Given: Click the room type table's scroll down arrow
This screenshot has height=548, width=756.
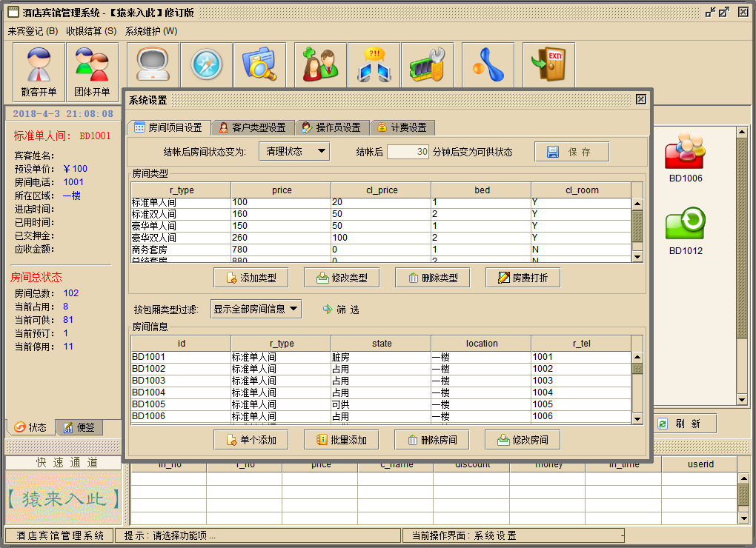Looking at the screenshot, I should [x=637, y=257].
